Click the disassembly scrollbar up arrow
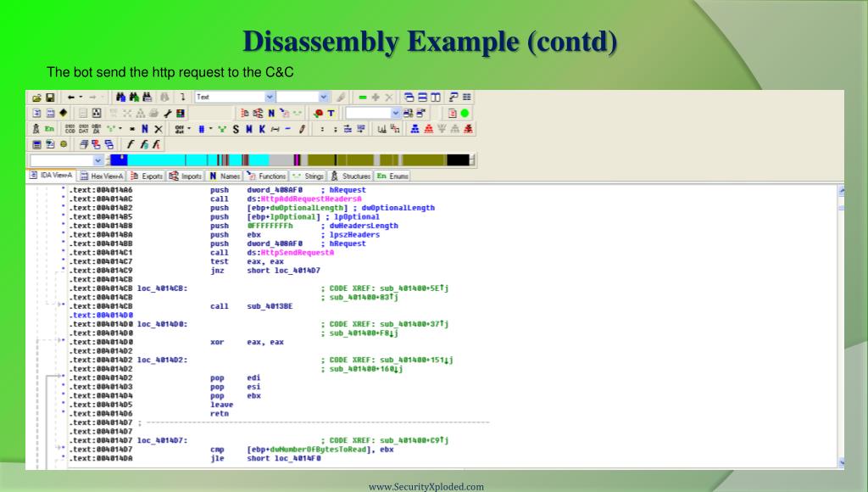The width and height of the screenshot is (868, 492). [x=841, y=190]
